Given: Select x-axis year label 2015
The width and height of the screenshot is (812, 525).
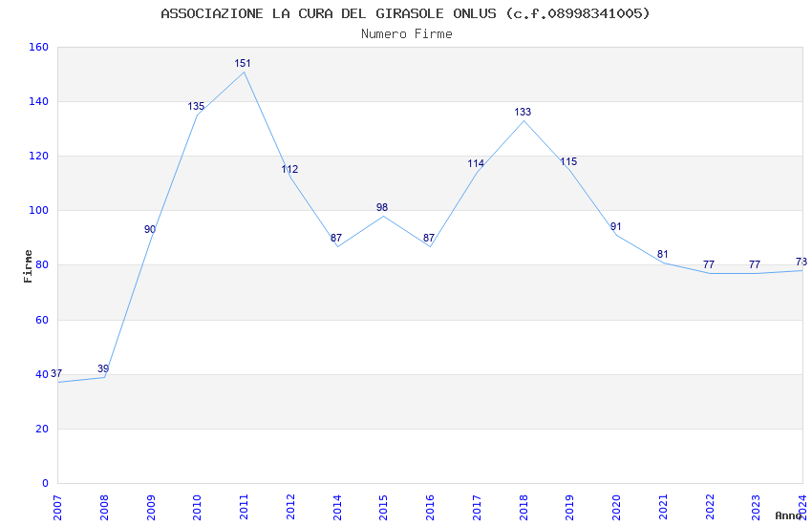Looking at the screenshot, I should coord(384,508).
